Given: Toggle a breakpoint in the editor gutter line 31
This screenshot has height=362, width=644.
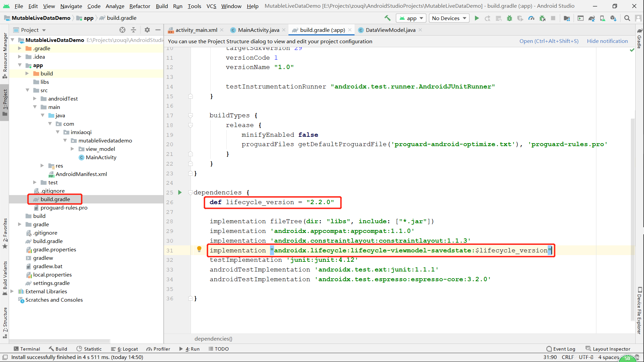Looking at the screenshot, I should pos(183,250).
